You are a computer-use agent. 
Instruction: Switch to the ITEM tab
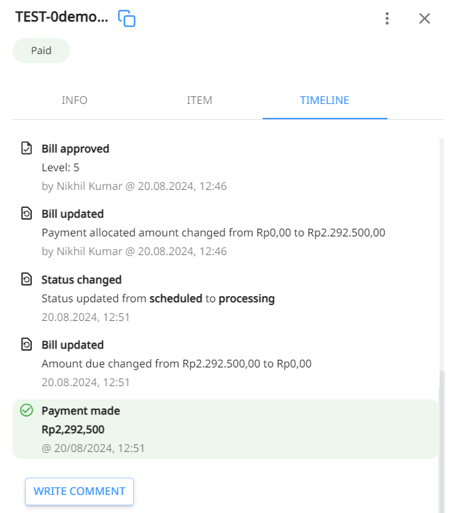click(x=199, y=100)
